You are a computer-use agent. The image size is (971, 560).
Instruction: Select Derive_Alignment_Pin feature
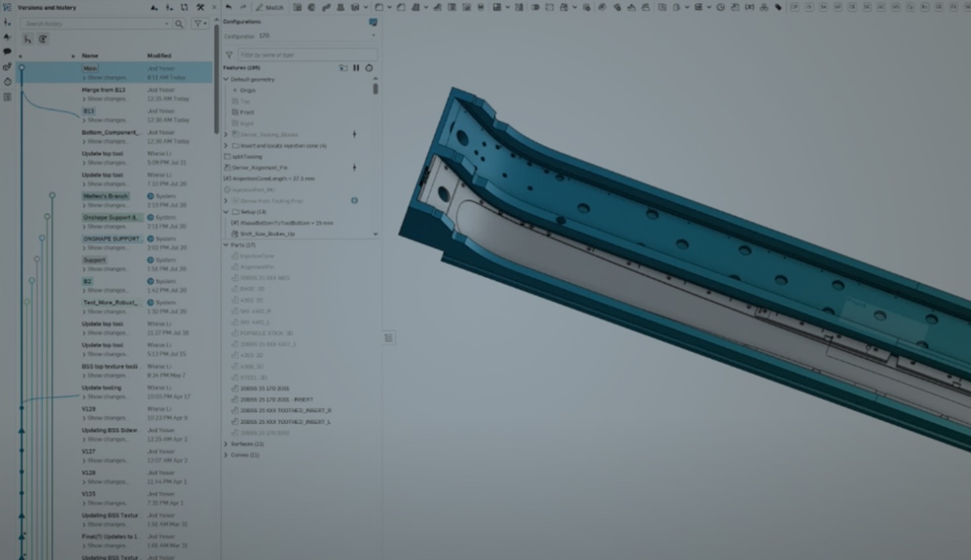pyautogui.click(x=260, y=168)
